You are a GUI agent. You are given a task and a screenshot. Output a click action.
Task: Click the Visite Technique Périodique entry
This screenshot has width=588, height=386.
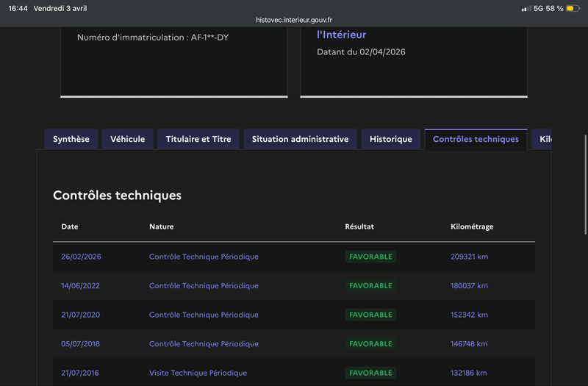pos(198,373)
